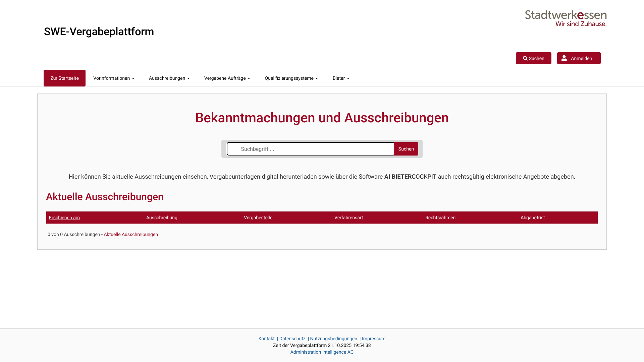This screenshot has width=644, height=362.
Task: Expand the Vergebene Aufträge menu
Action: [x=227, y=78]
